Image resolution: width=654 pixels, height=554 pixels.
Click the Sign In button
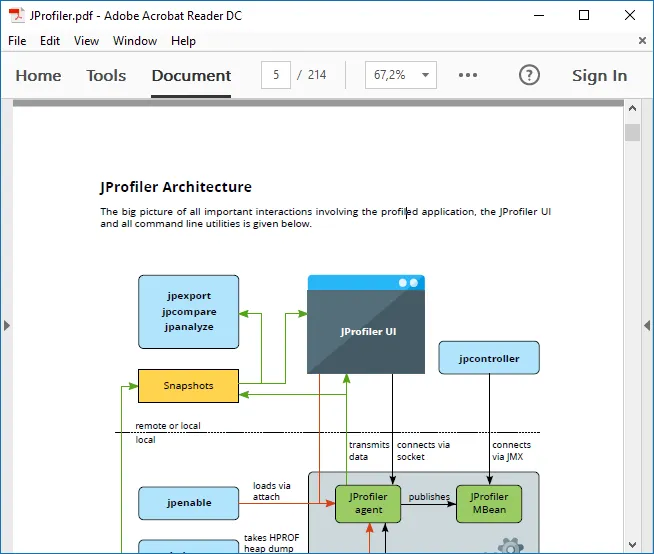pyautogui.click(x=599, y=76)
